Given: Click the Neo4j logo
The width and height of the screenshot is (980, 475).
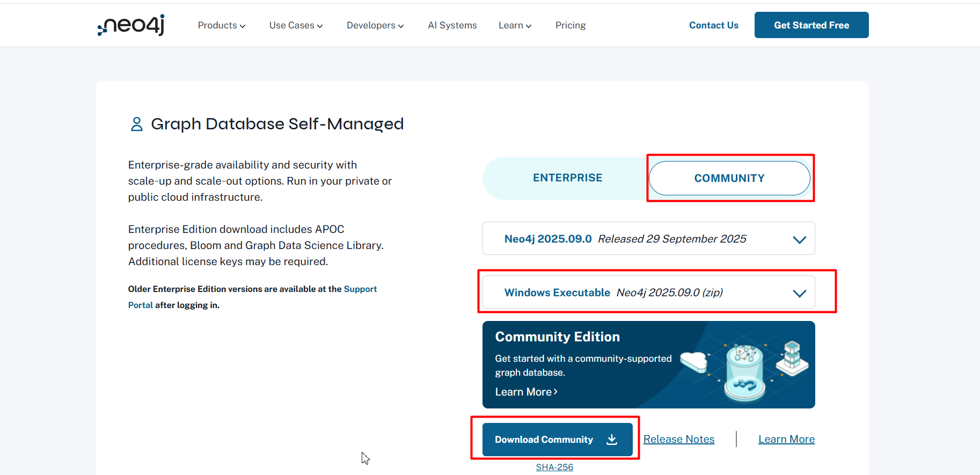Looking at the screenshot, I should point(131,25).
